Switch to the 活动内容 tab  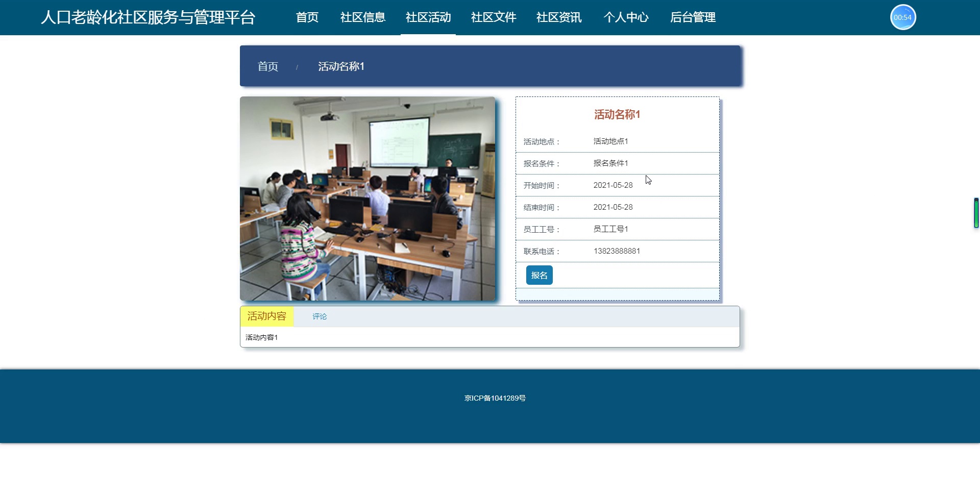click(267, 316)
